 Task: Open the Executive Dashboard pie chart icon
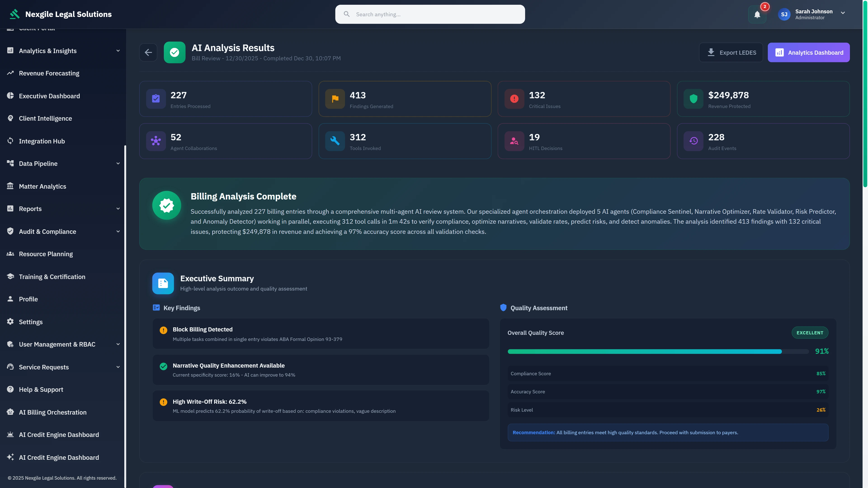(10, 96)
